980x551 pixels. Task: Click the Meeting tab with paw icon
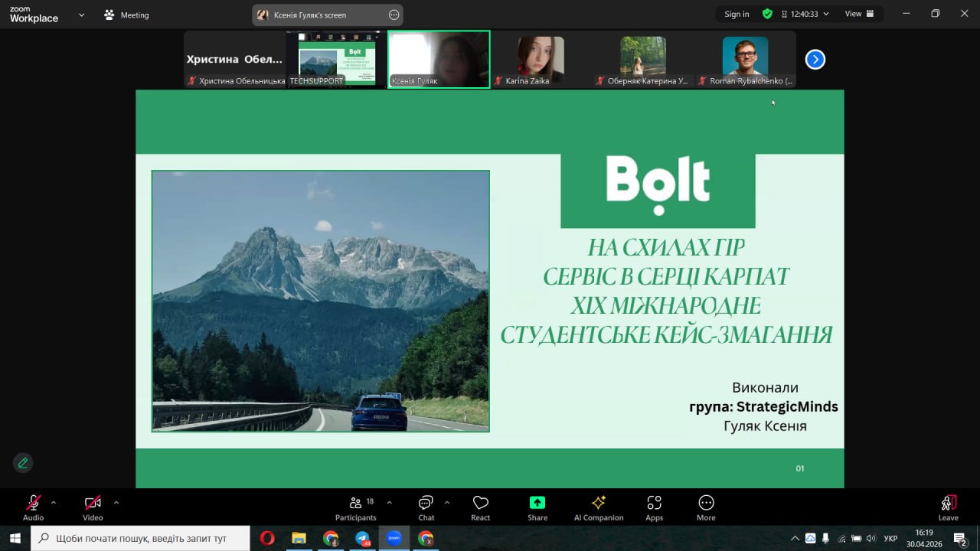click(x=126, y=15)
